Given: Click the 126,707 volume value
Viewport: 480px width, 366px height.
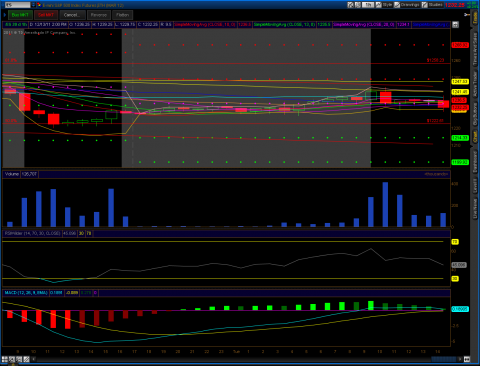Looking at the screenshot, I should click(x=29, y=174).
